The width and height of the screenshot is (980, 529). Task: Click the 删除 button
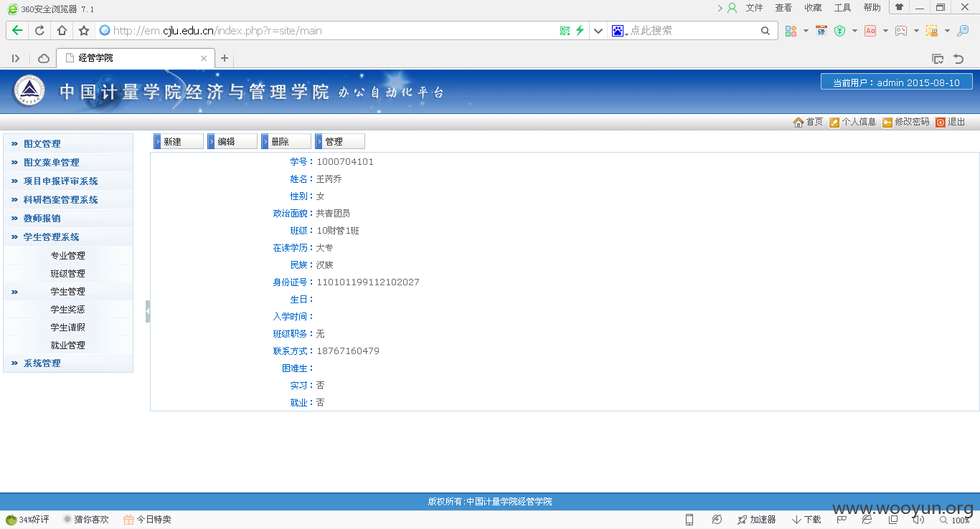(x=286, y=141)
